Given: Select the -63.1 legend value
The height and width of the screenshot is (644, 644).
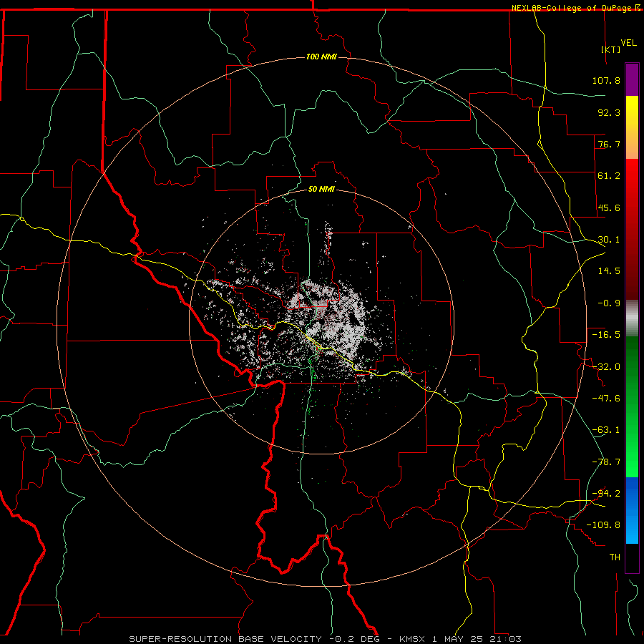Looking at the screenshot, I should [x=606, y=430].
